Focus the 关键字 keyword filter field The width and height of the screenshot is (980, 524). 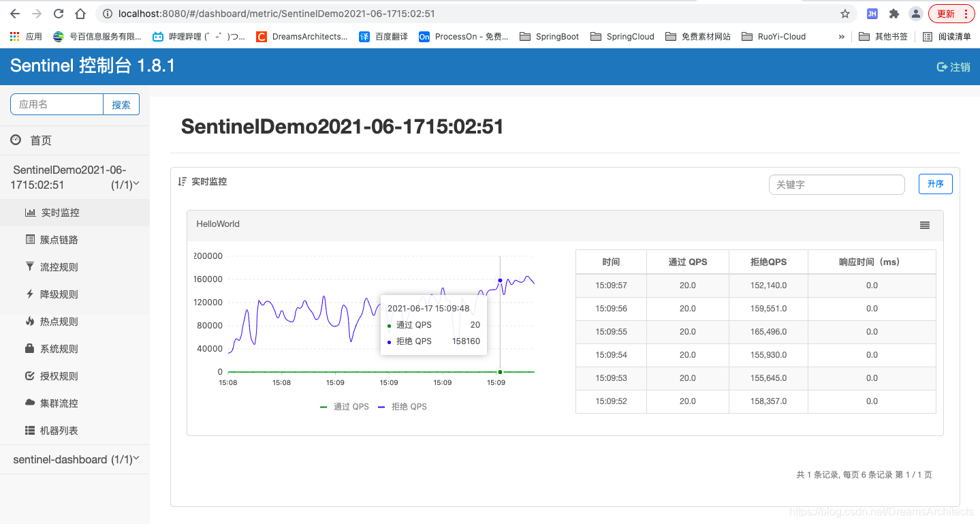pos(836,184)
